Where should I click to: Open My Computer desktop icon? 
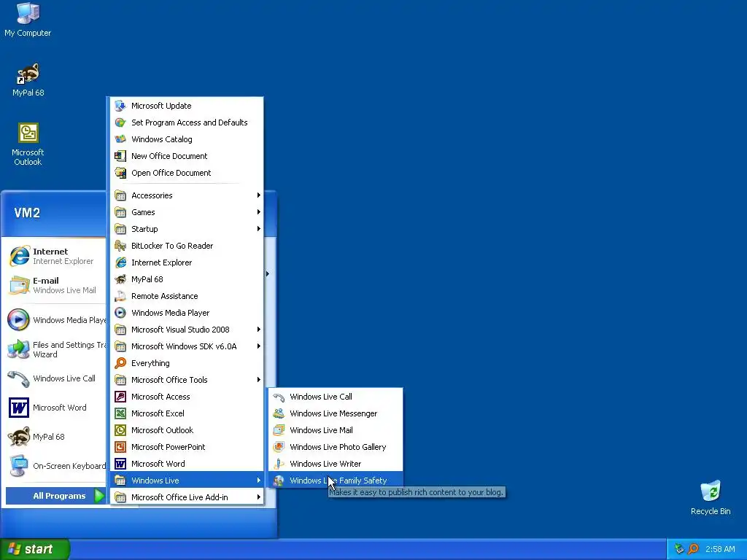28,19
